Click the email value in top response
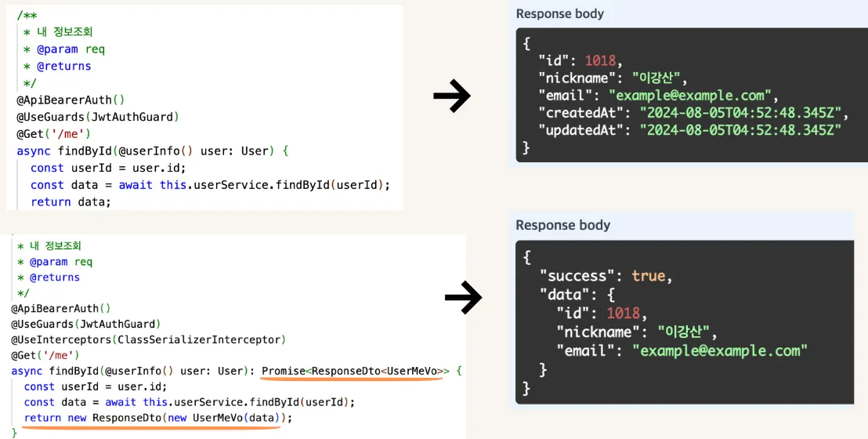Image resolution: width=868 pixels, height=439 pixels. pyautogui.click(x=690, y=96)
